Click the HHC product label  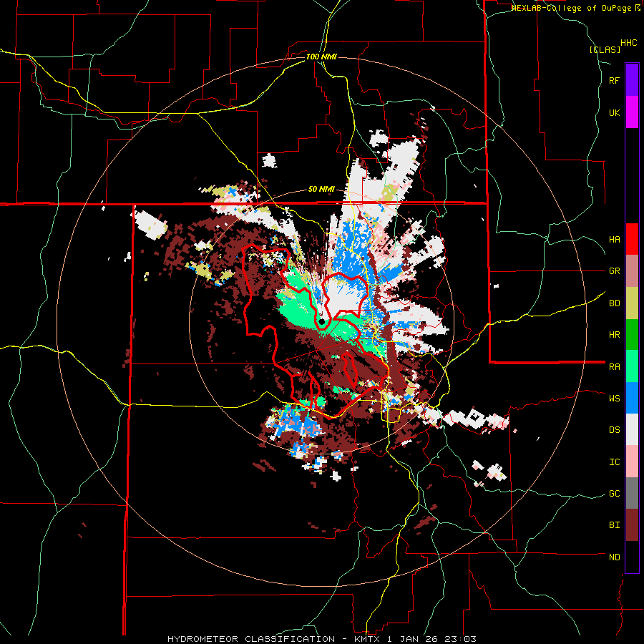629,43
